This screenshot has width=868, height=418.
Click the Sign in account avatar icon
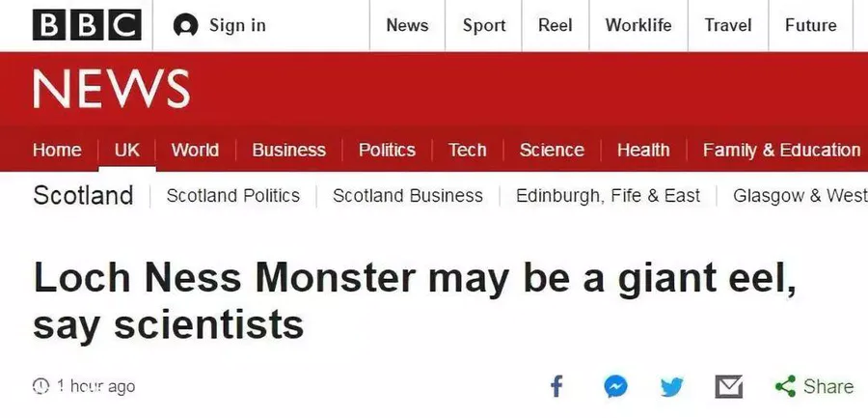185,25
